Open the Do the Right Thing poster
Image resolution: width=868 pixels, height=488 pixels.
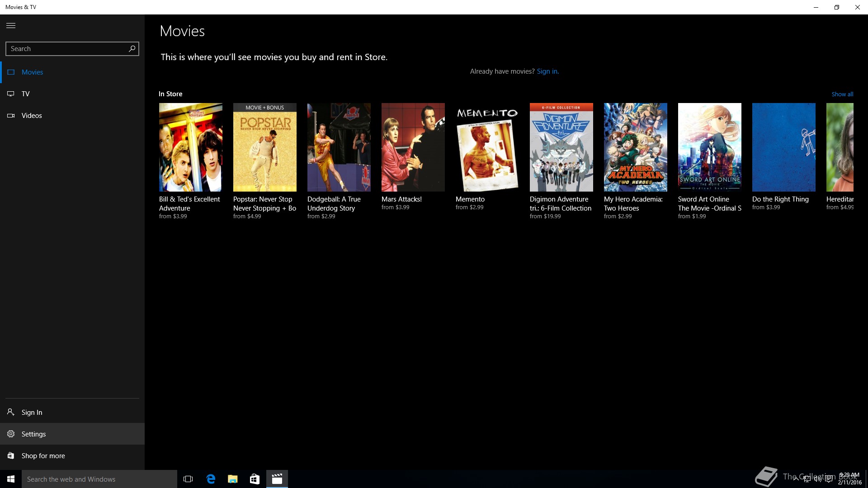coord(784,147)
